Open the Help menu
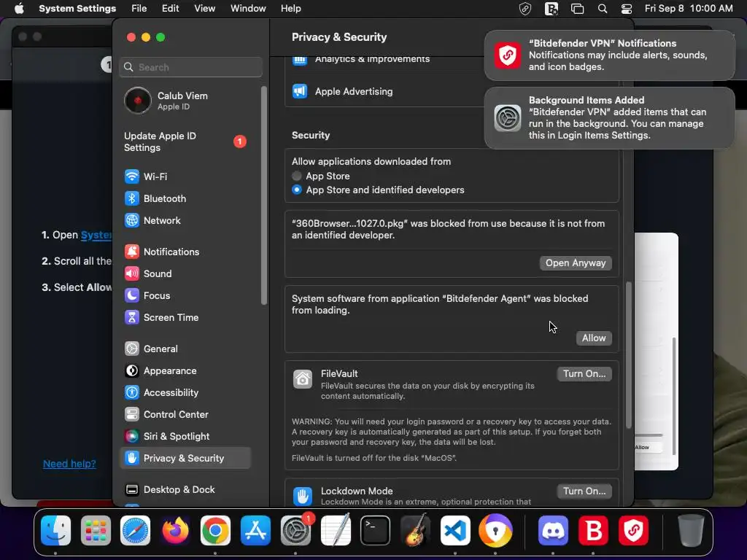Screen dimensions: 747x560 pos(290,9)
